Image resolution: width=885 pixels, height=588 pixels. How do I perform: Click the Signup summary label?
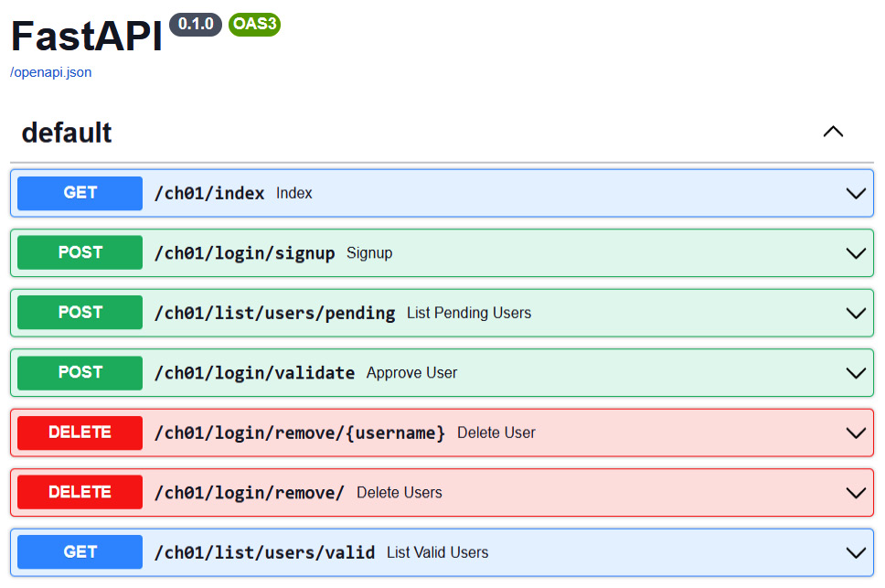[x=369, y=253]
